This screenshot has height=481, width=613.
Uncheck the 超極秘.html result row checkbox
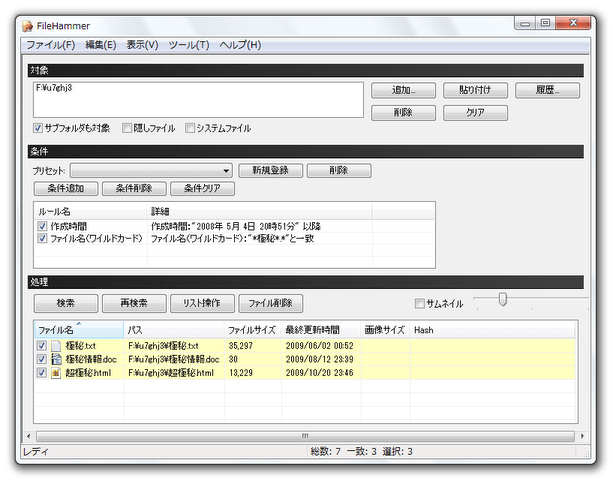click(x=41, y=373)
